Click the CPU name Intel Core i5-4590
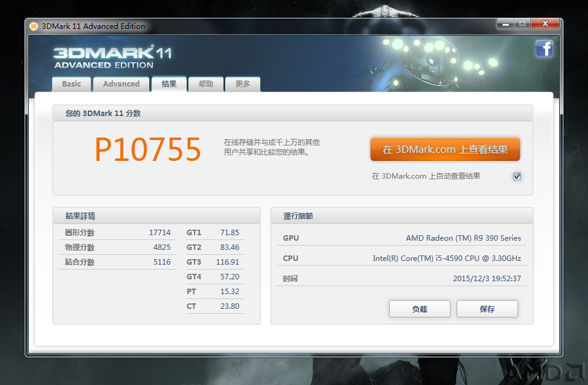588x385 pixels. (447, 258)
